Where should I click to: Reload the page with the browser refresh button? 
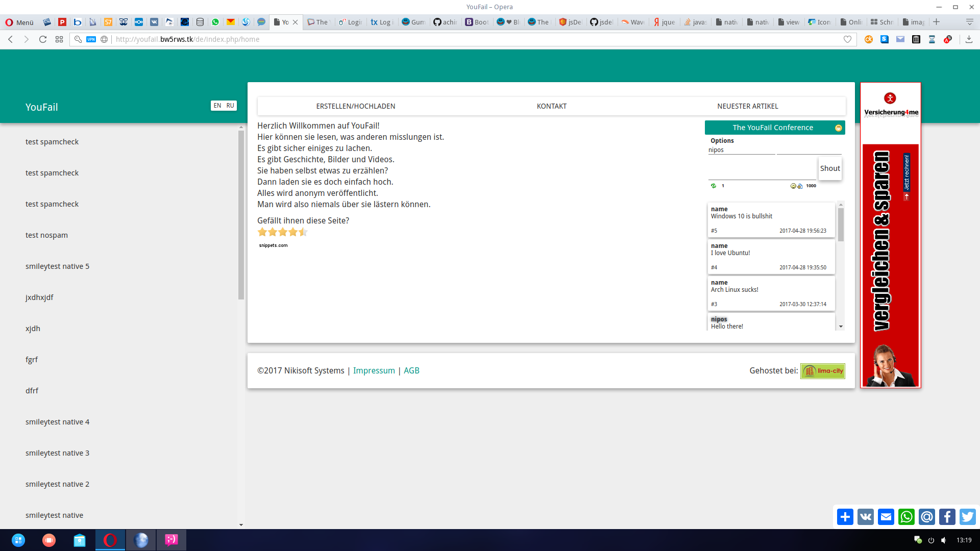(43, 39)
